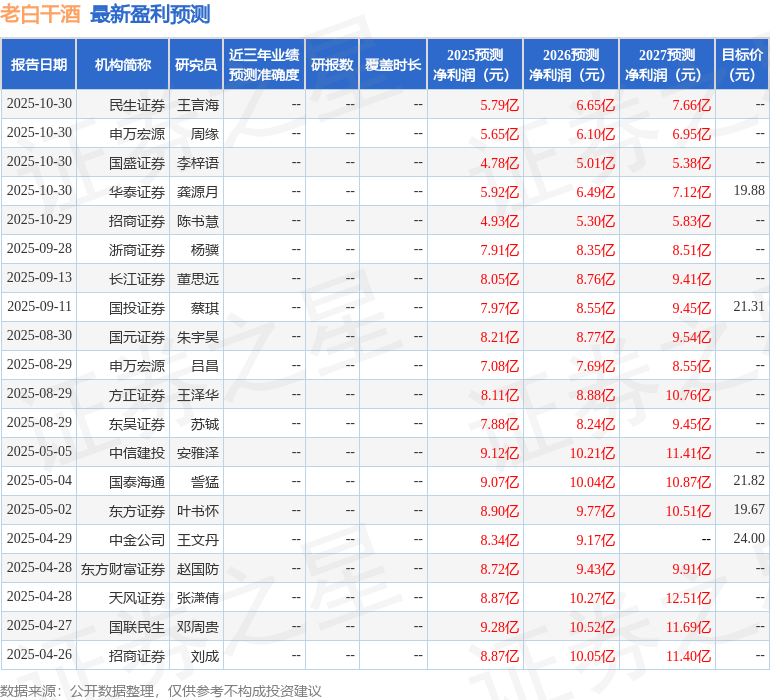770x700 pixels.
Task: Click the 最新盈利预测 heading
Action: pyautogui.click(x=150, y=14)
